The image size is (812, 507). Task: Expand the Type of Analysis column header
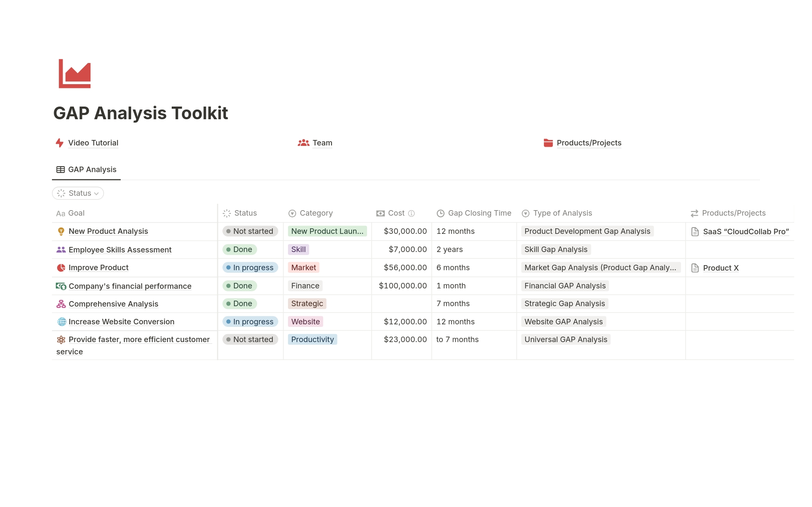(562, 213)
